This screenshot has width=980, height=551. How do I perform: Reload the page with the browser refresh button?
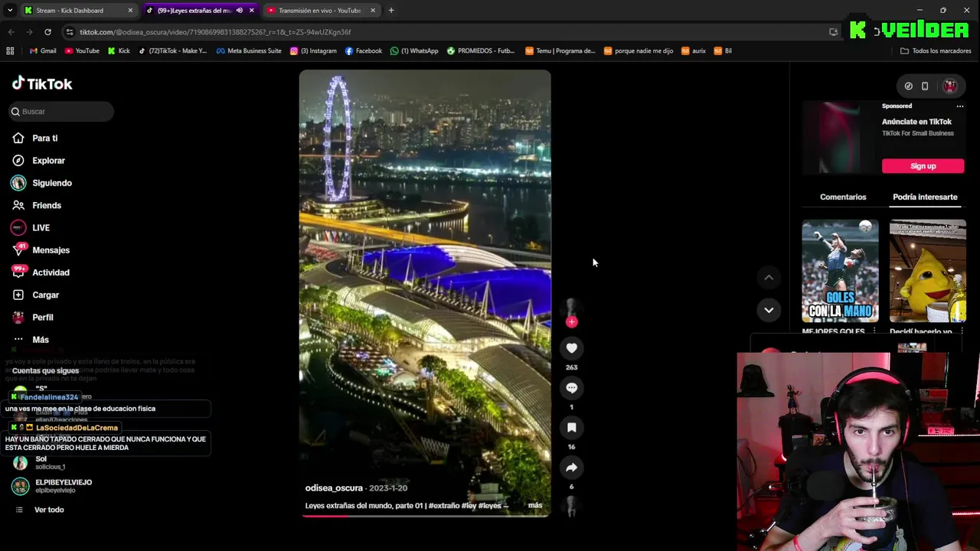[47, 32]
